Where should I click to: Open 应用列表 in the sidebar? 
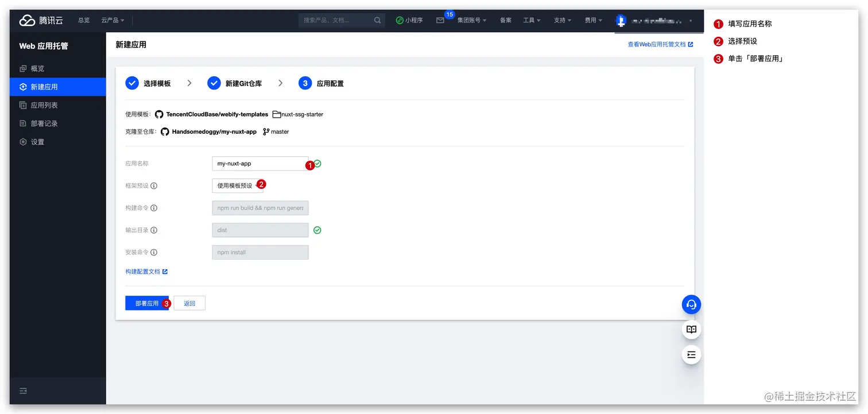click(58, 105)
